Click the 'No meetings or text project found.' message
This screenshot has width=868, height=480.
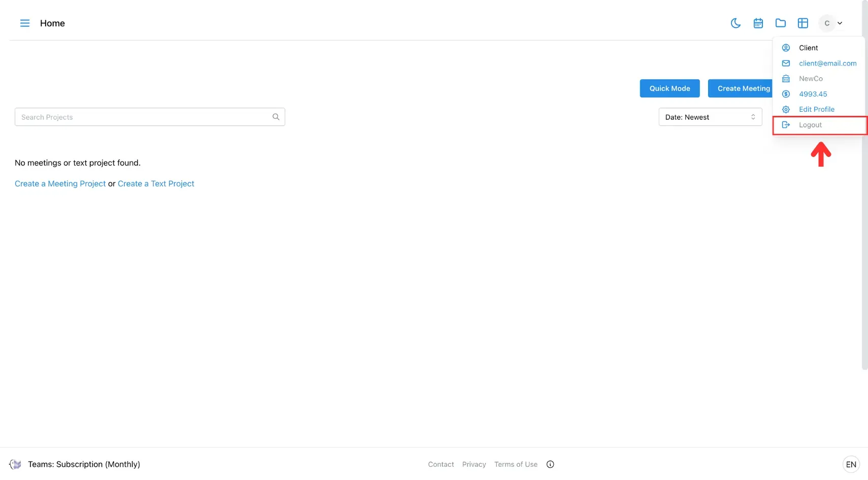point(78,163)
